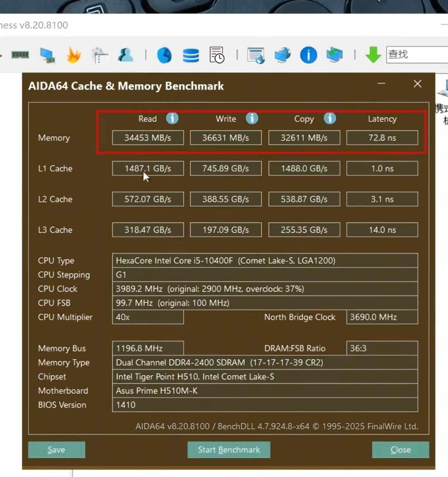Click the user silhouette toolbar icon
This screenshot has height=477, width=448.
(126, 55)
